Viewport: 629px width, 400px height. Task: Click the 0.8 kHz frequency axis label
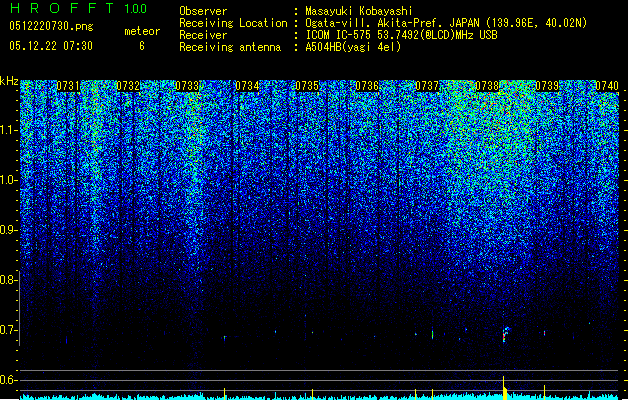(x=8, y=280)
